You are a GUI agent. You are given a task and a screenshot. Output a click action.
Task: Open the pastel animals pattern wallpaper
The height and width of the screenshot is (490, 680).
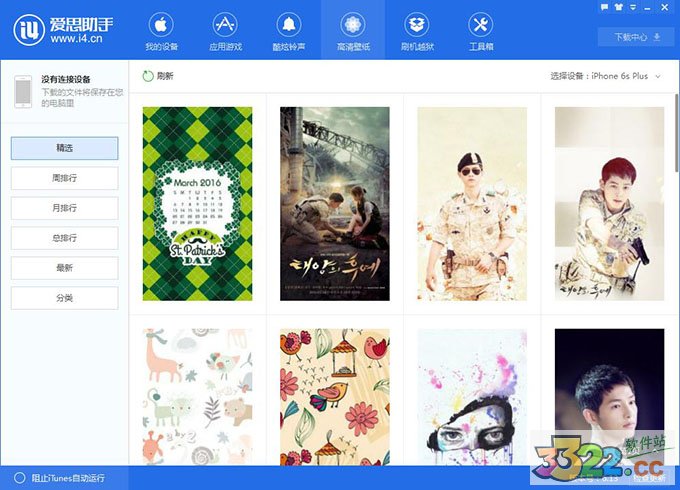[197, 397]
